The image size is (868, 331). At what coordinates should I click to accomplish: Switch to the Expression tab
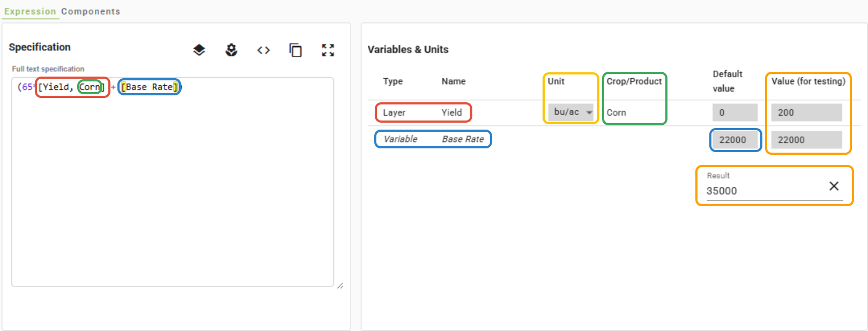pos(30,11)
